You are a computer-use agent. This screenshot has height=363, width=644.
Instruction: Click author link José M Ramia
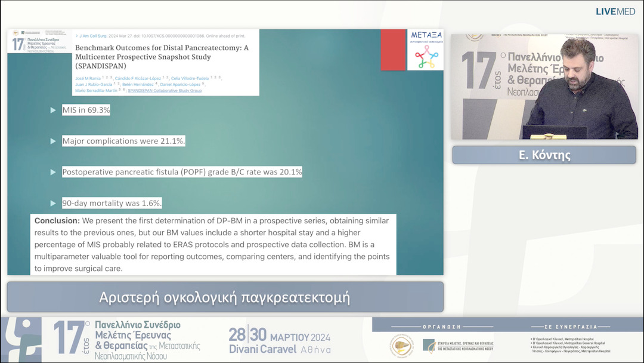click(x=88, y=78)
